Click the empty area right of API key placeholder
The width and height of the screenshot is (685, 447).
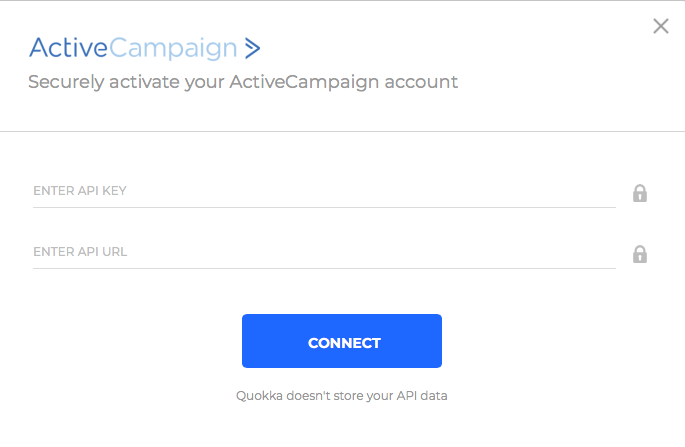coord(371,191)
